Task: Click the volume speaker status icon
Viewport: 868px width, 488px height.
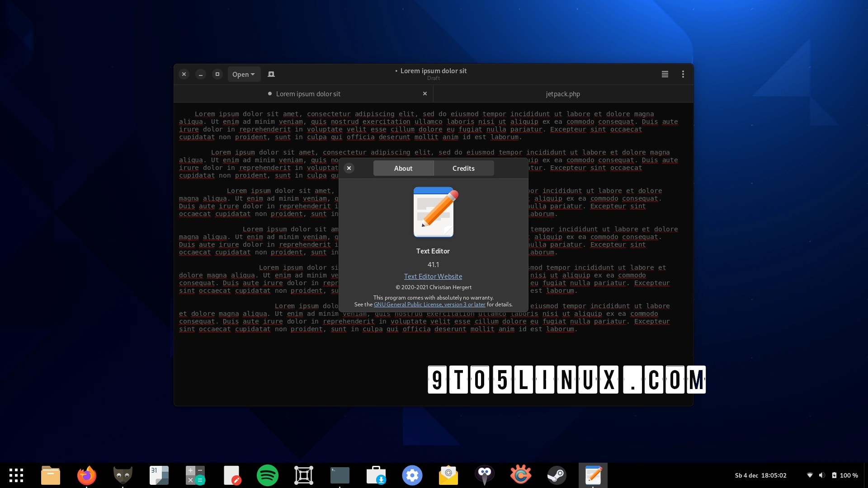Action: pos(822,475)
